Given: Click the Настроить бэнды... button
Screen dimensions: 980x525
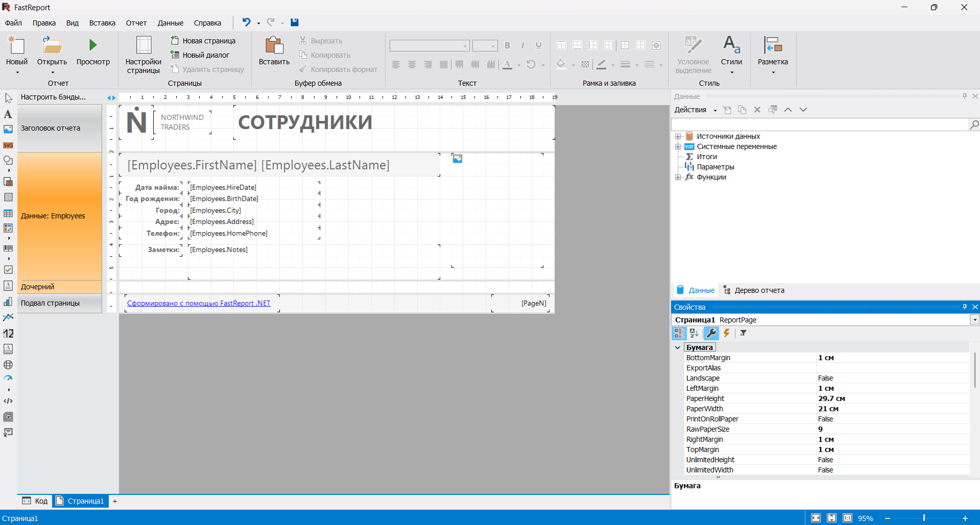Looking at the screenshot, I should pyautogui.click(x=53, y=97).
